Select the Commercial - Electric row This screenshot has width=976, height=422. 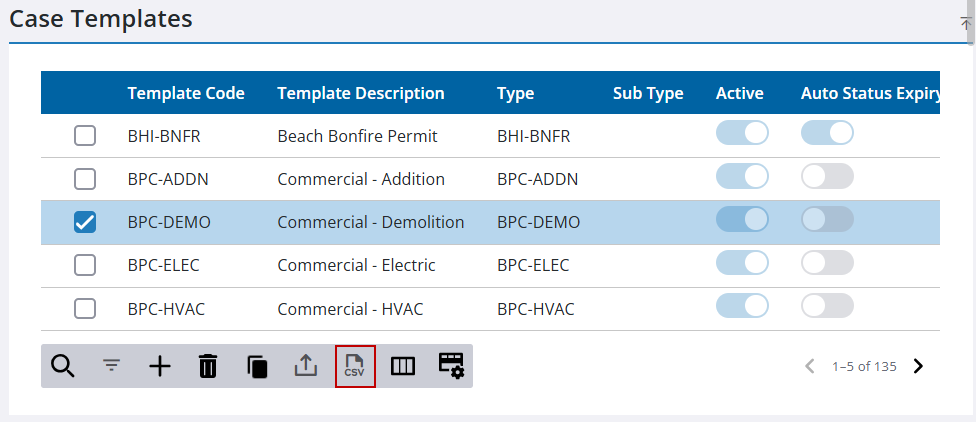tap(356, 266)
